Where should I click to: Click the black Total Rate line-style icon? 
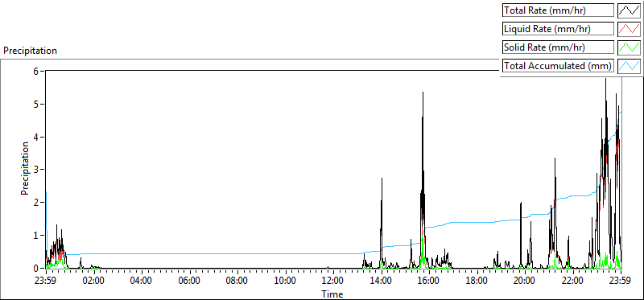pyautogui.click(x=629, y=10)
